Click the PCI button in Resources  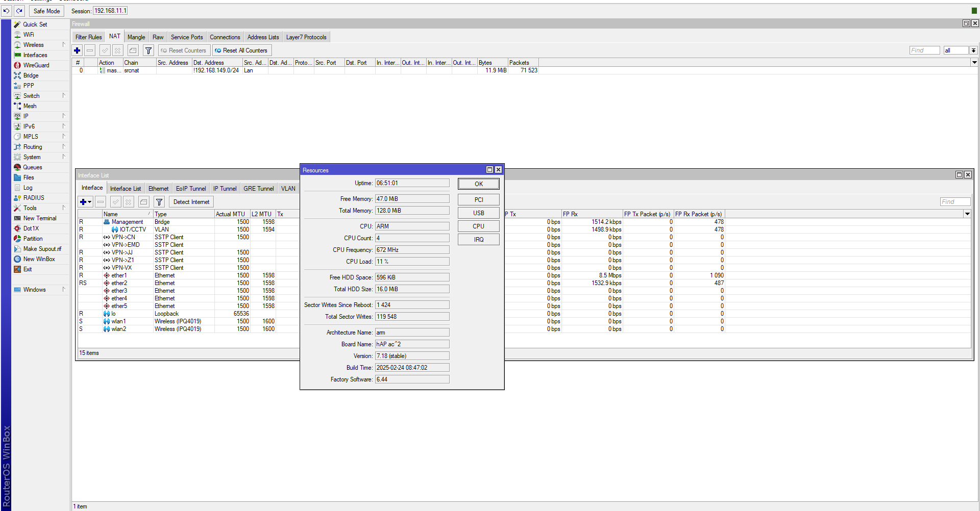tap(479, 199)
